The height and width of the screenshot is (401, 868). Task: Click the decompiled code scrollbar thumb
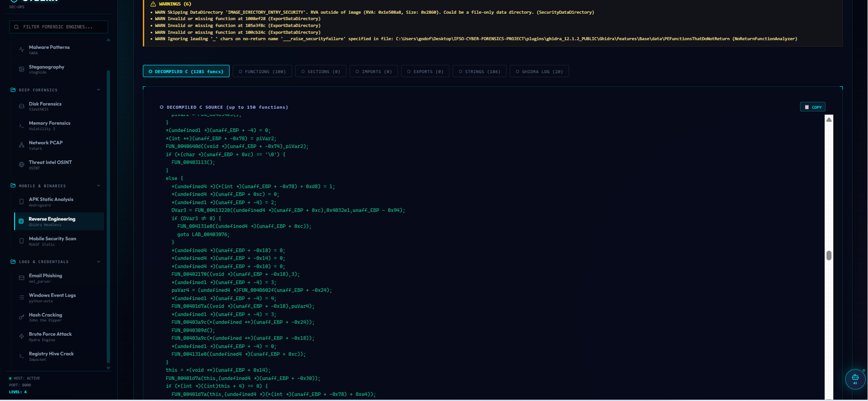coord(829,255)
